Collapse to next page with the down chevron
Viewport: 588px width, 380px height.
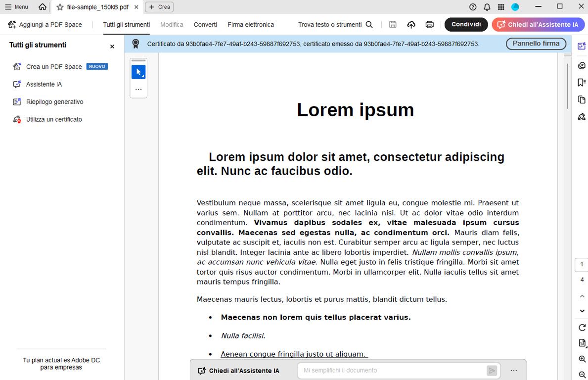[581, 311]
